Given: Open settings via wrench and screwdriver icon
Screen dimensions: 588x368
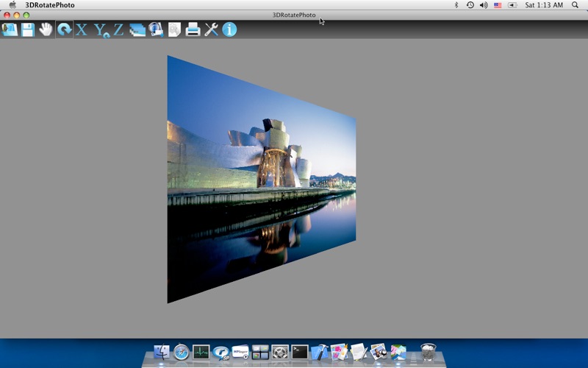Looking at the screenshot, I should coord(211,29).
